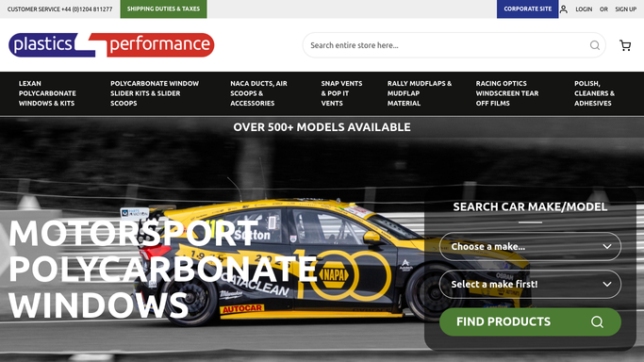Click the magnifier icon on Find Products

[x=597, y=321]
